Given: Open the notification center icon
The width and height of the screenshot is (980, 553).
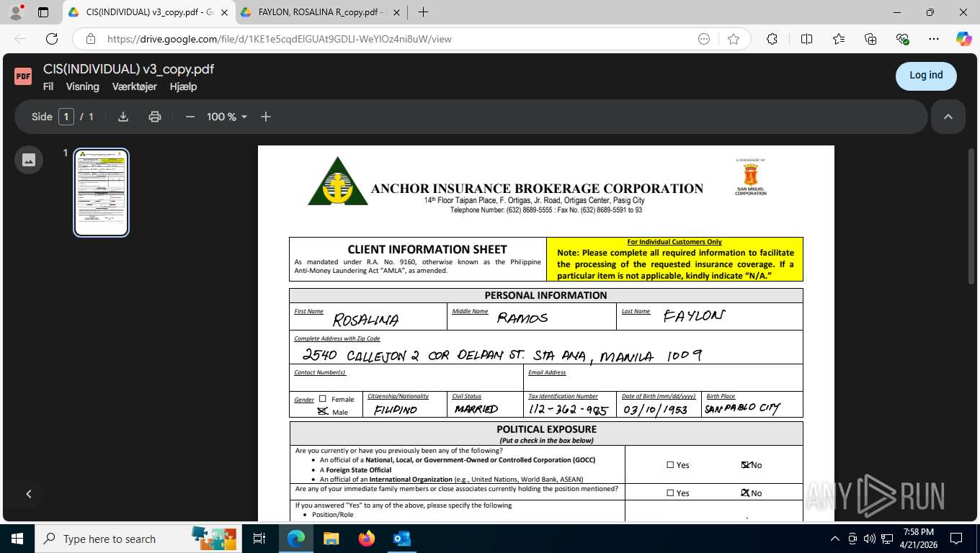Looking at the screenshot, I should point(956,539).
